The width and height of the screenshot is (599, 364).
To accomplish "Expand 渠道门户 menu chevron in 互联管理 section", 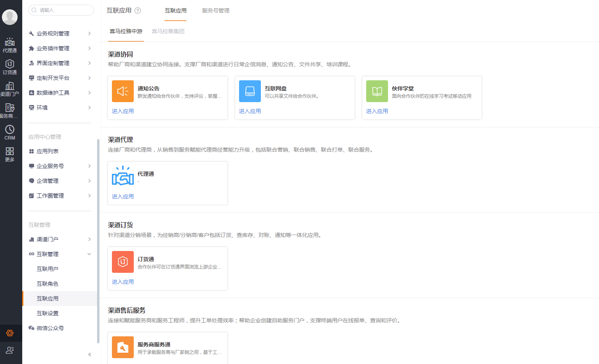I will coord(90,239).
